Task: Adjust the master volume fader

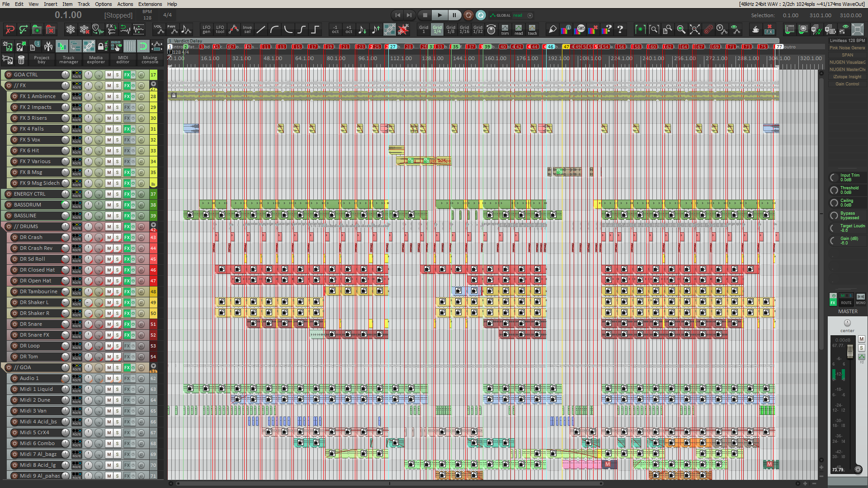Action: (x=850, y=351)
